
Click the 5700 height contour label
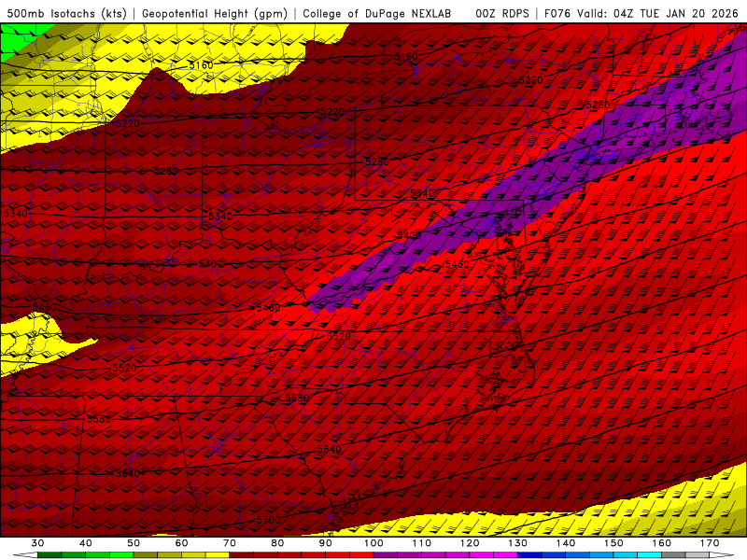coord(268,520)
